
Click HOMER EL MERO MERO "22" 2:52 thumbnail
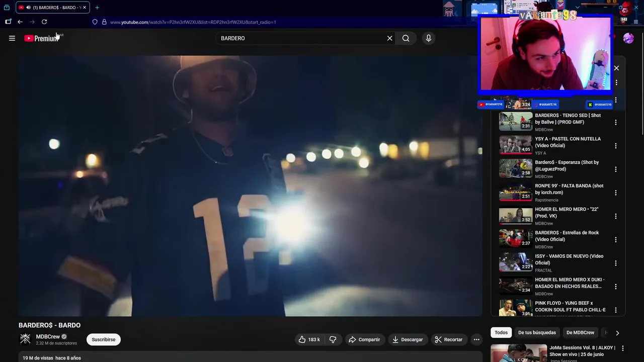click(x=516, y=215)
